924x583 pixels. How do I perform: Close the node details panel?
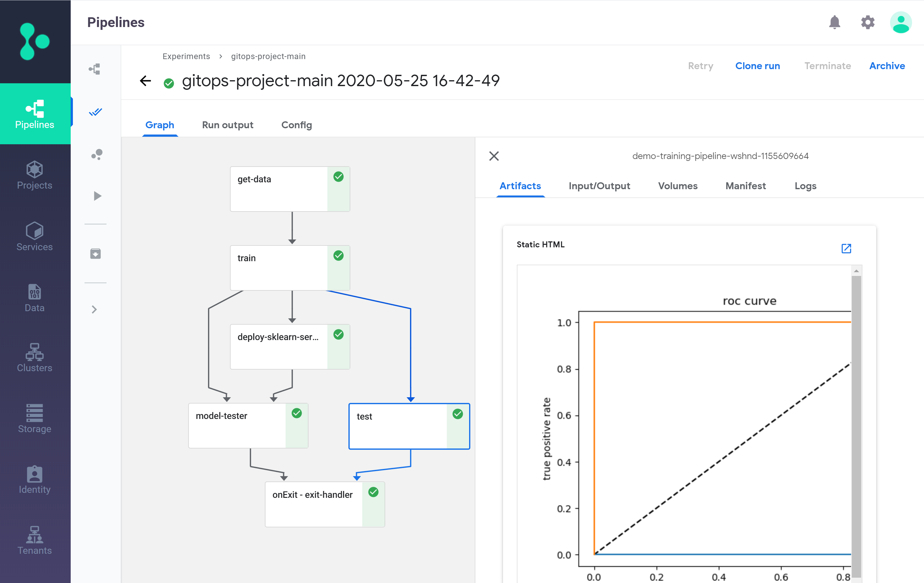494,156
